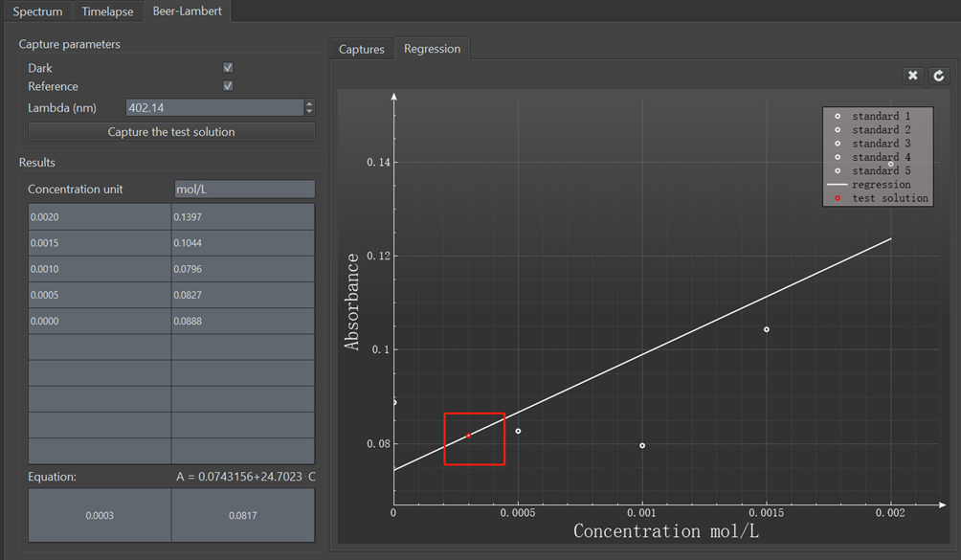961x560 pixels.
Task: Click standard 2 legend entry
Action: [874, 129]
